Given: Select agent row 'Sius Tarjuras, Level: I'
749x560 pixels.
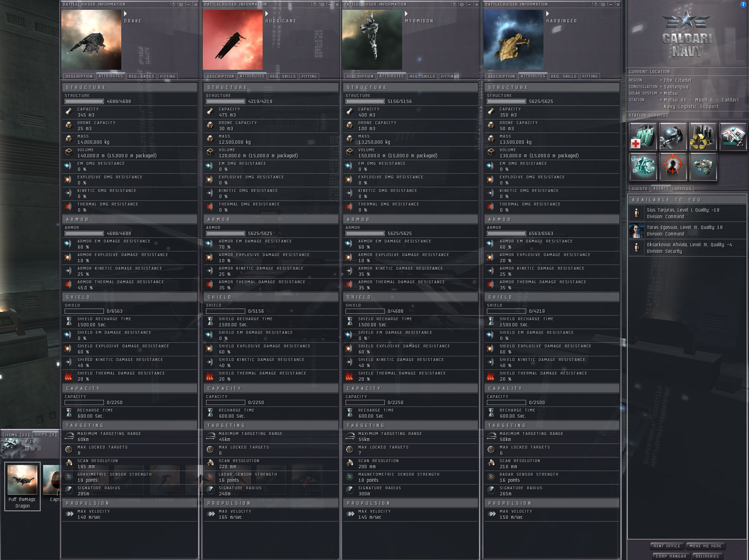Looking at the screenshot, I should [x=687, y=213].
